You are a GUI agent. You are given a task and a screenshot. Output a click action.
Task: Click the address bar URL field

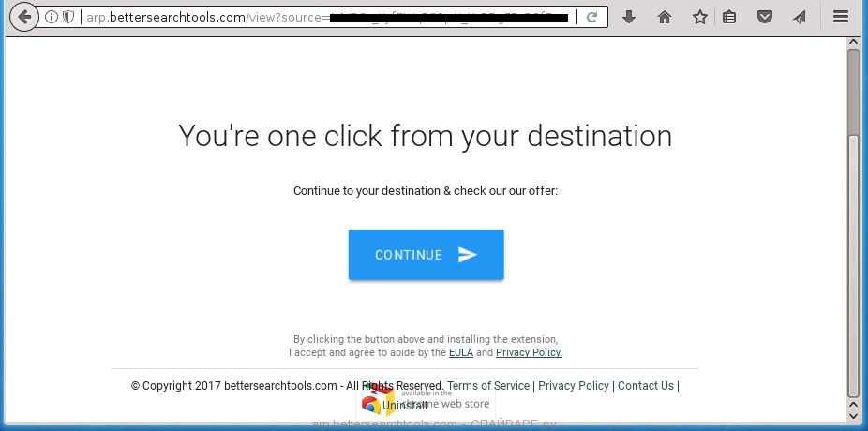pyautogui.click(x=326, y=17)
